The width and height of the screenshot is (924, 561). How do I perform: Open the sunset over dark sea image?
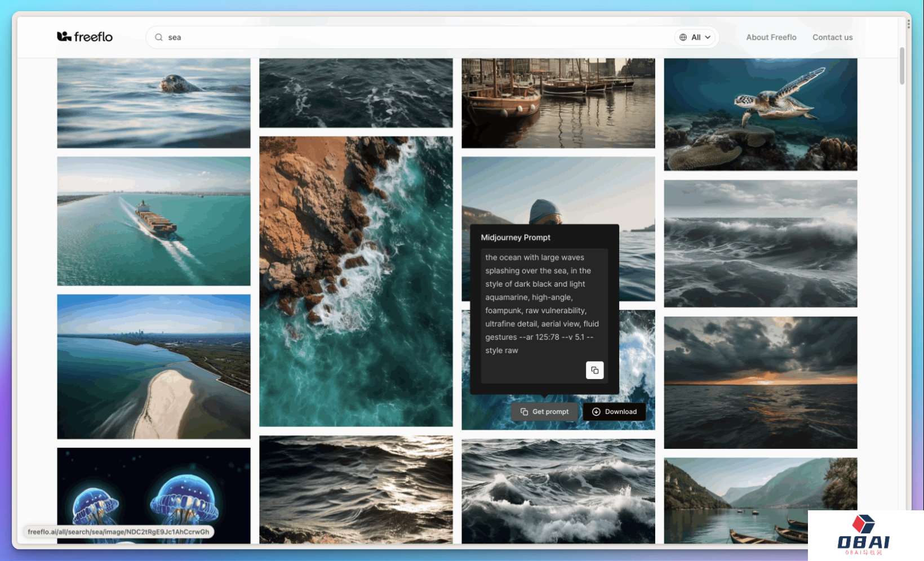pos(760,382)
